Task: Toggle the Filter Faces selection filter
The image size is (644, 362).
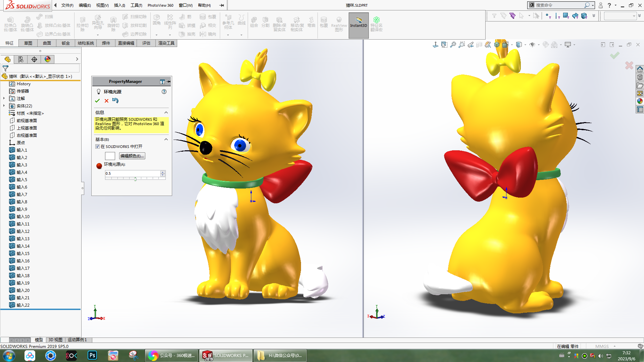Action: click(566, 16)
